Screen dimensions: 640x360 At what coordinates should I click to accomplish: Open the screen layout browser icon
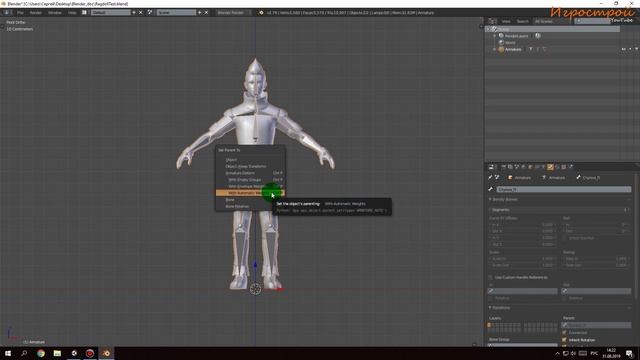[x=84, y=13]
